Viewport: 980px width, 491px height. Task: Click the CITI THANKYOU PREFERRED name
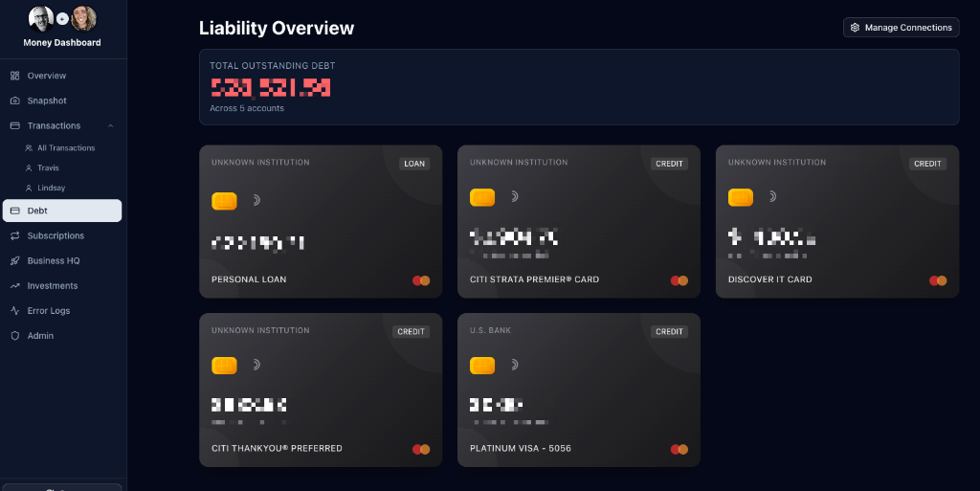[x=277, y=448]
